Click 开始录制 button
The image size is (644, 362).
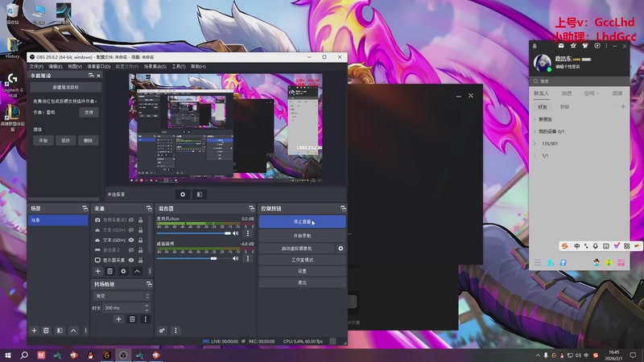click(303, 236)
